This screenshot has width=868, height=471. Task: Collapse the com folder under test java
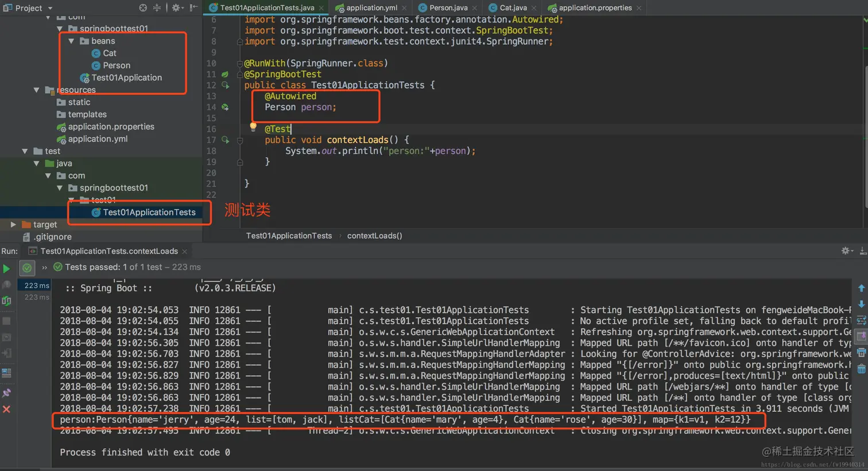coord(48,176)
